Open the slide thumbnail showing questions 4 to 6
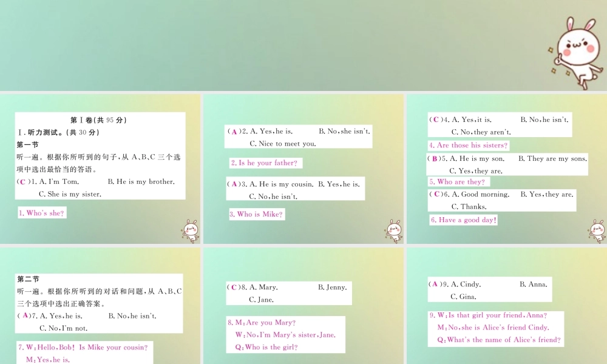The image size is (607, 364). tap(507, 169)
